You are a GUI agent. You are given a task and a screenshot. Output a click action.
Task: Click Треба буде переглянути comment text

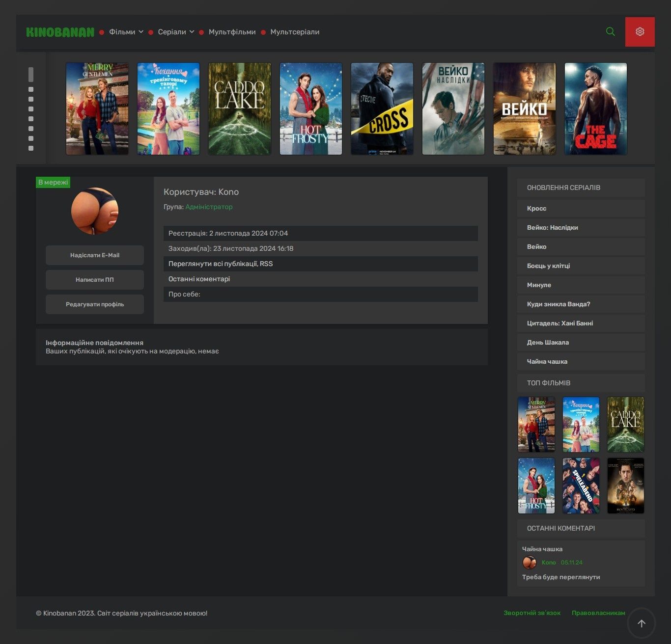[561, 577]
